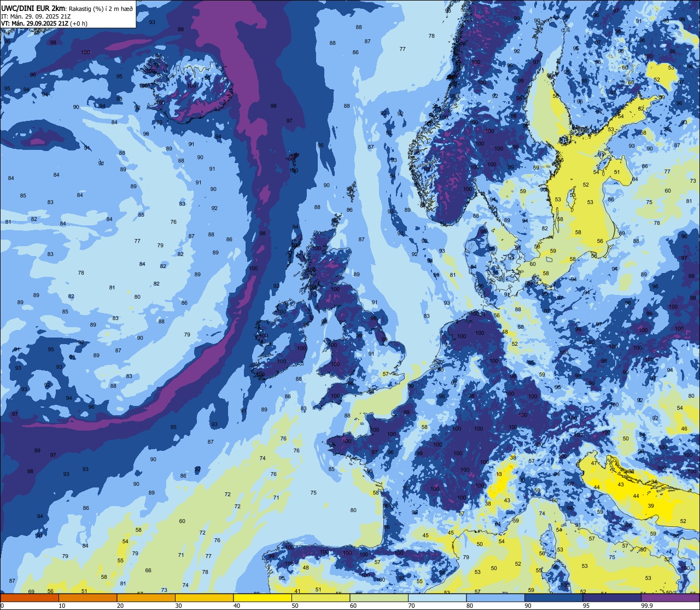Screen dimensions: 700x610
Task: Click the '20' legend tick label
Action: (x=120, y=606)
